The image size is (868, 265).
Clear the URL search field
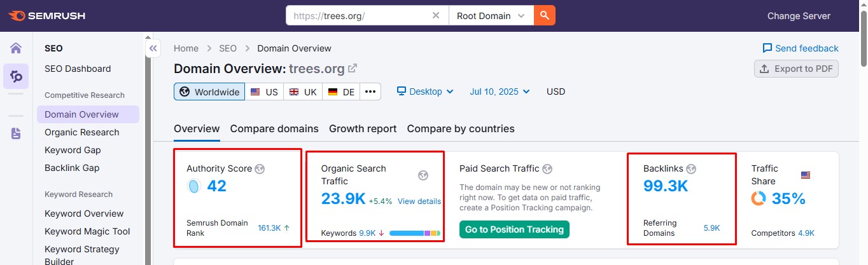pyautogui.click(x=436, y=16)
